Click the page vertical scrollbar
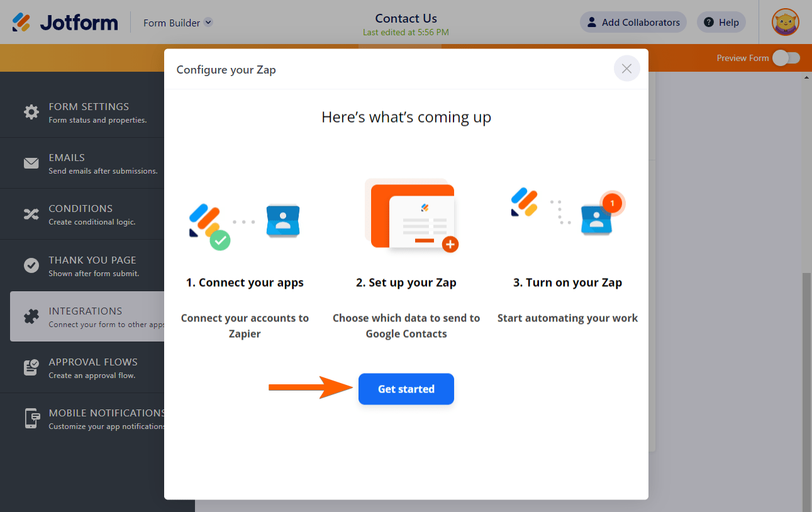The image size is (812, 512). [807, 377]
